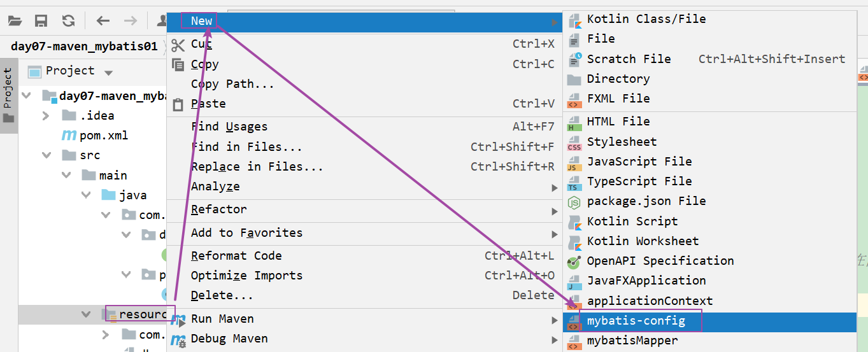Click Find Usages menu entry
Screen dimensions: 868x352
pos(229,127)
